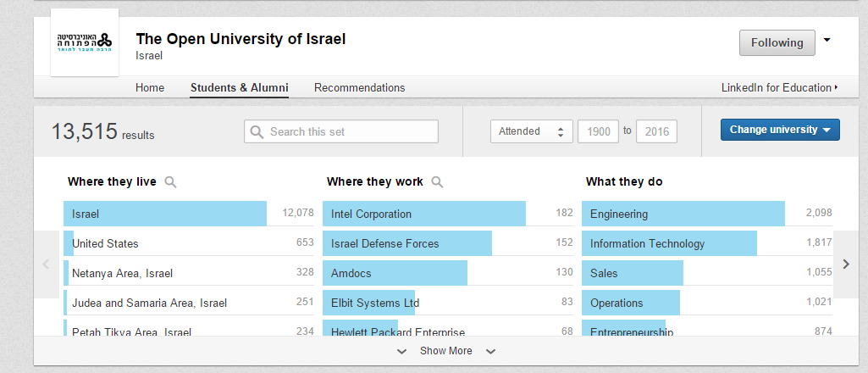Click the 12,078 count for Israel

click(x=298, y=214)
